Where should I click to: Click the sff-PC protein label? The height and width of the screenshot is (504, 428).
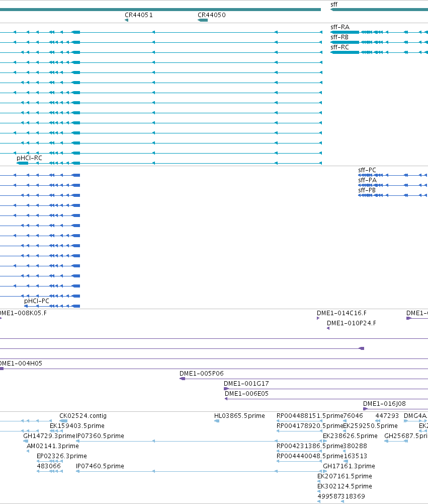(367, 170)
